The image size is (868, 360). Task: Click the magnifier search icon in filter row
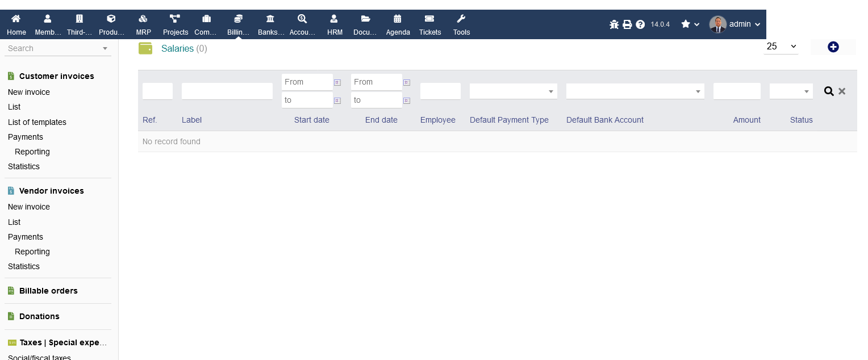829,91
